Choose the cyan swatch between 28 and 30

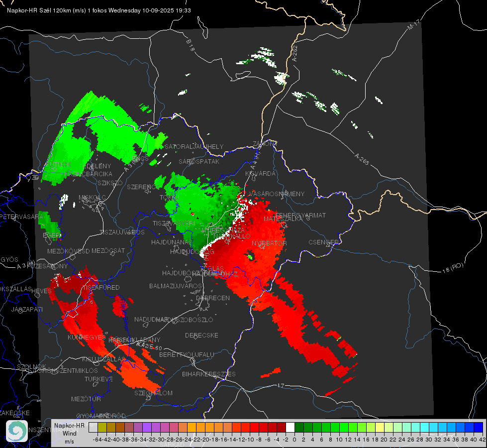click(425, 428)
